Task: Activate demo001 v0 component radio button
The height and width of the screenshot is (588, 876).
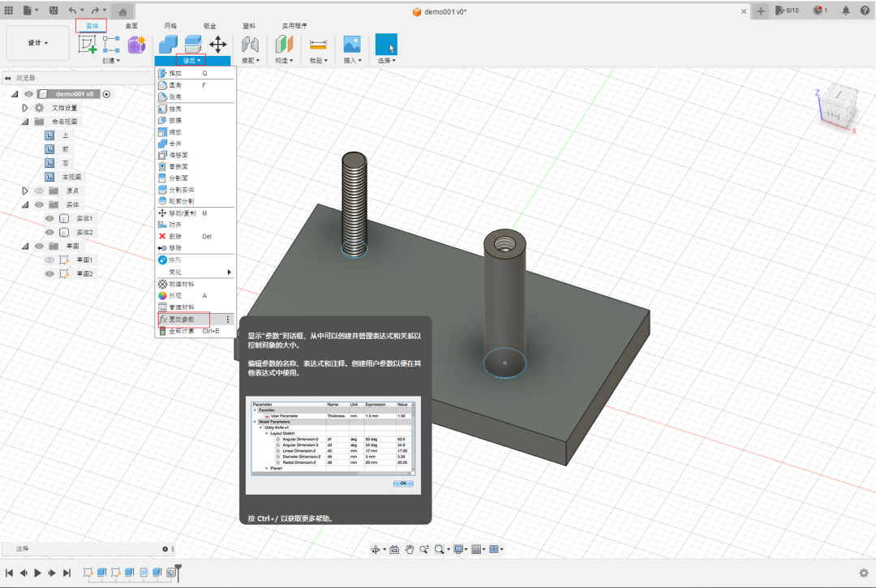Action: [106, 94]
